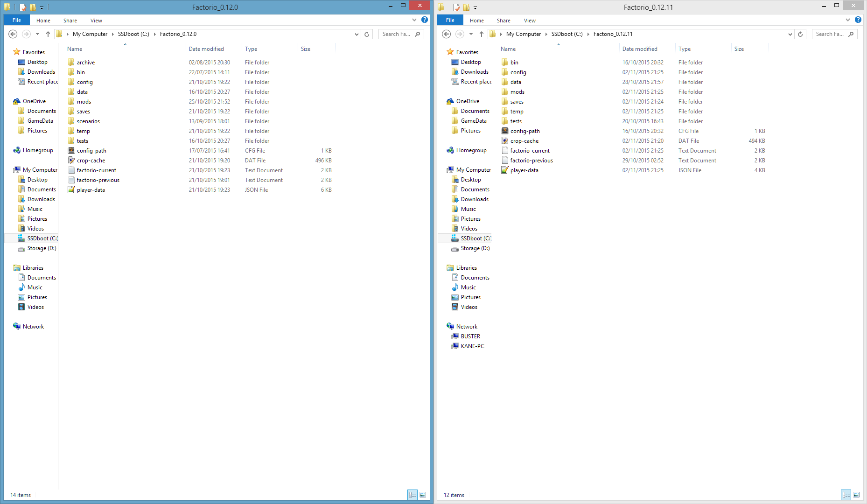Switch to large icons view in the Factorio_0.12.11 window

coord(856,495)
